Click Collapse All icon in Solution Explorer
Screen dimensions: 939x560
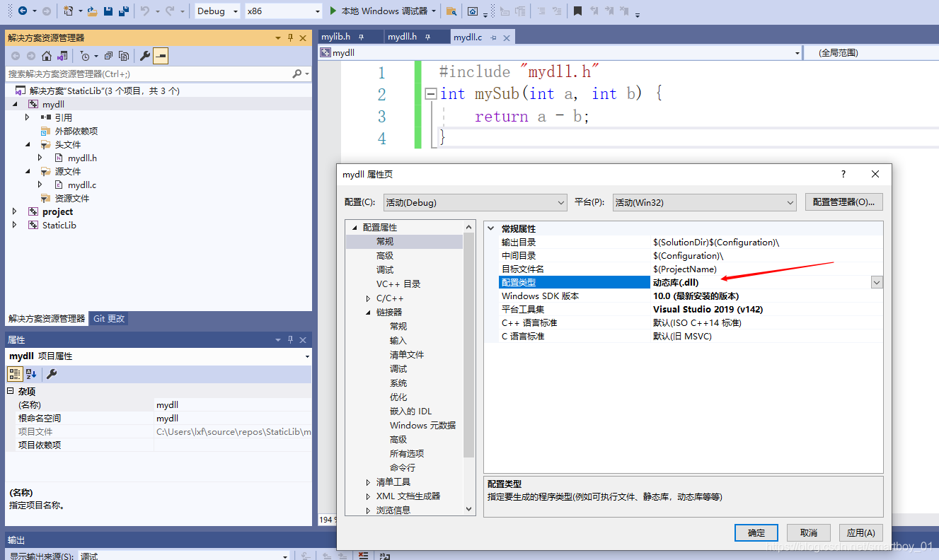[x=108, y=56]
